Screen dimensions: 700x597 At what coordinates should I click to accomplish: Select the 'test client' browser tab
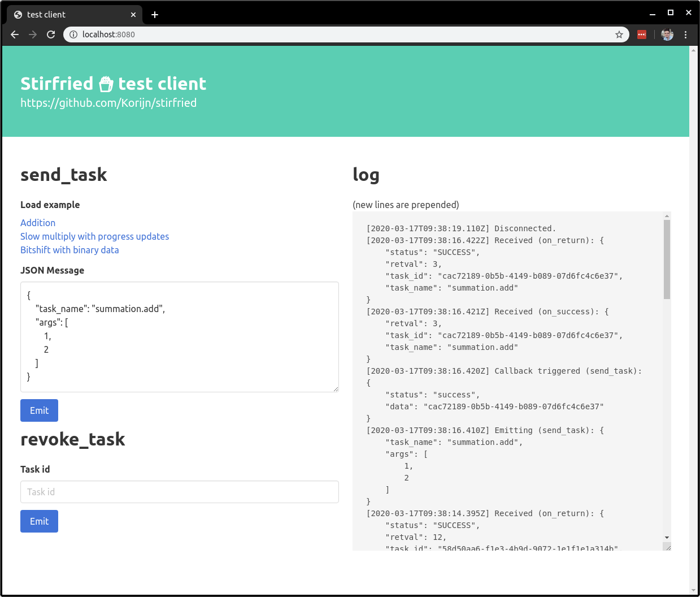(x=73, y=15)
